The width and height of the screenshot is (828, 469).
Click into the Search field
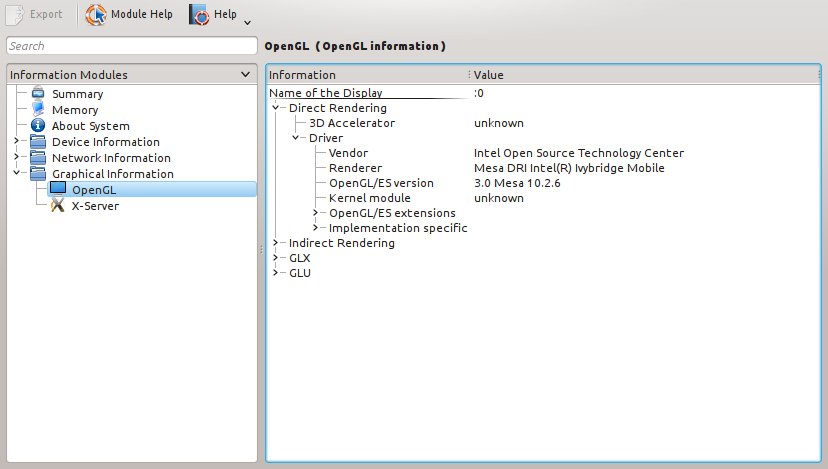click(x=130, y=46)
